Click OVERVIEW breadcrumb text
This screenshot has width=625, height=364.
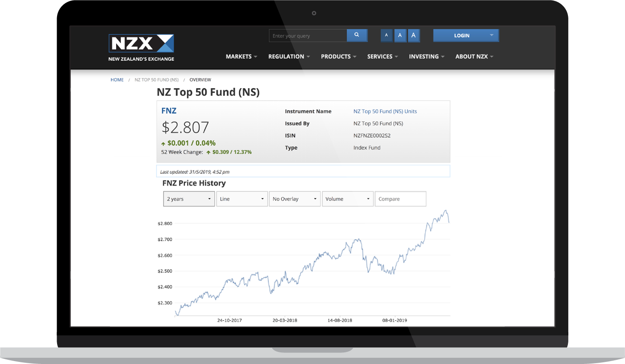pos(200,80)
